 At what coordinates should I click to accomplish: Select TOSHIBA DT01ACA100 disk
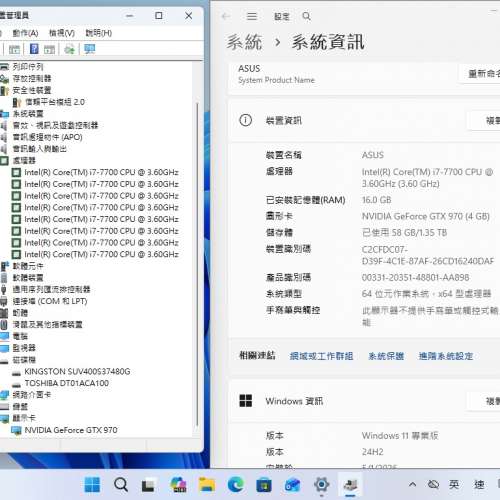[67, 383]
